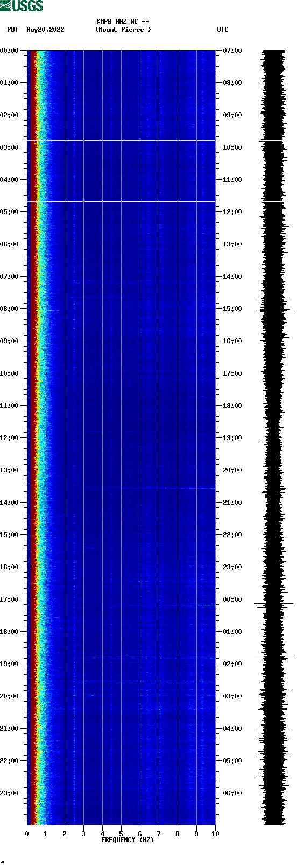Screen dimensions: 297x868
Task: Click 02:00 on the PDT axis
Action: 10,115
